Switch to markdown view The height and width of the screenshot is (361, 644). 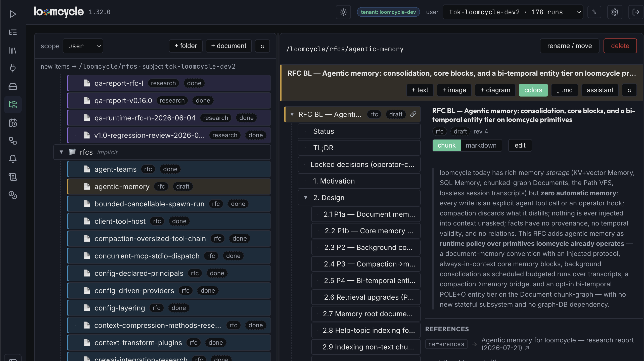[x=481, y=145]
